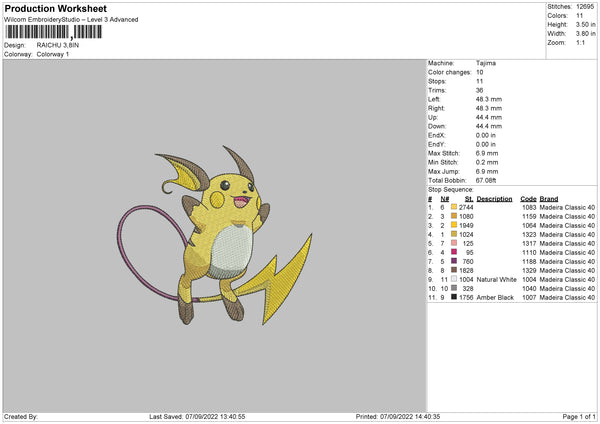
Task: Click the Up label in machine info
Action: (432, 117)
